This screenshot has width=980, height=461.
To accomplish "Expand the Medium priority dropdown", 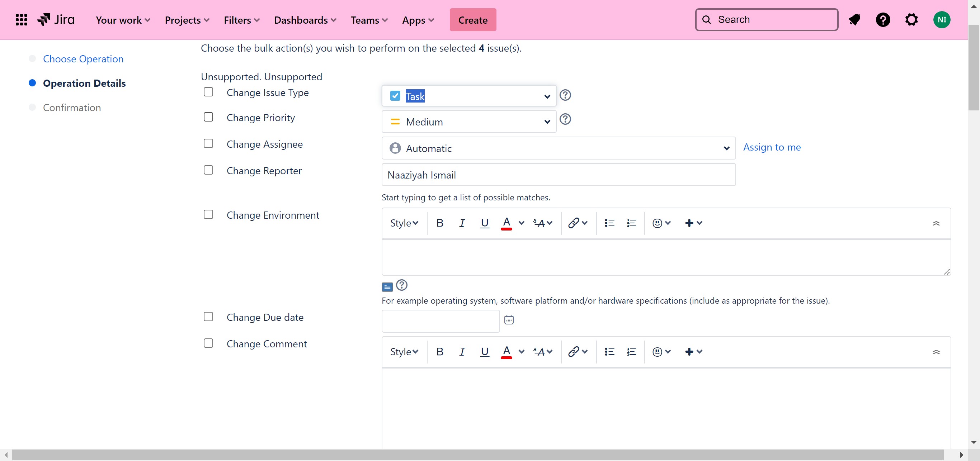I will (469, 122).
